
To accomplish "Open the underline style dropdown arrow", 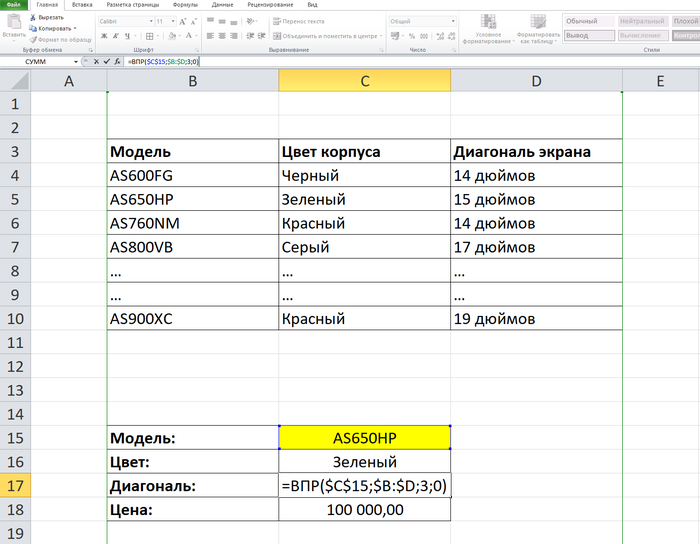I will pos(135,36).
